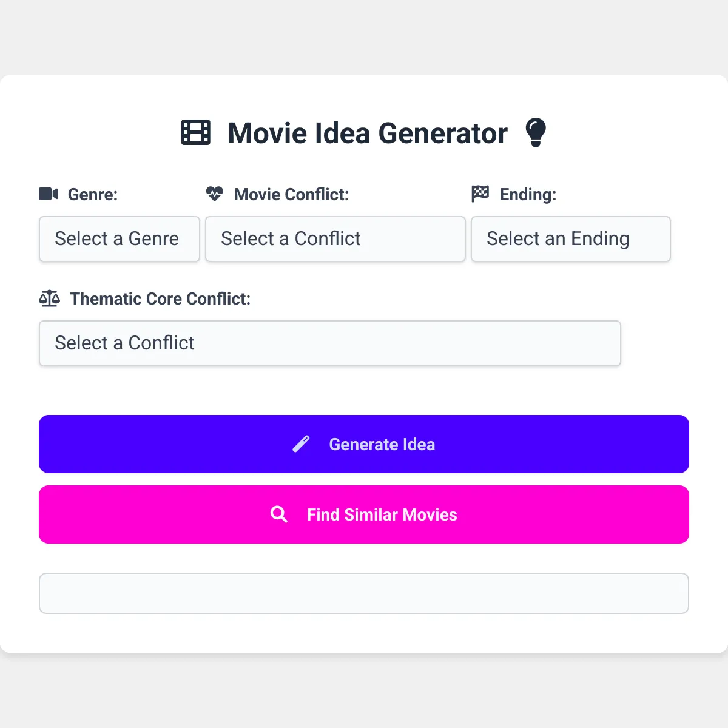Open the Select a Genre dropdown
728x728 pixels.
click(x=120, y=239)
